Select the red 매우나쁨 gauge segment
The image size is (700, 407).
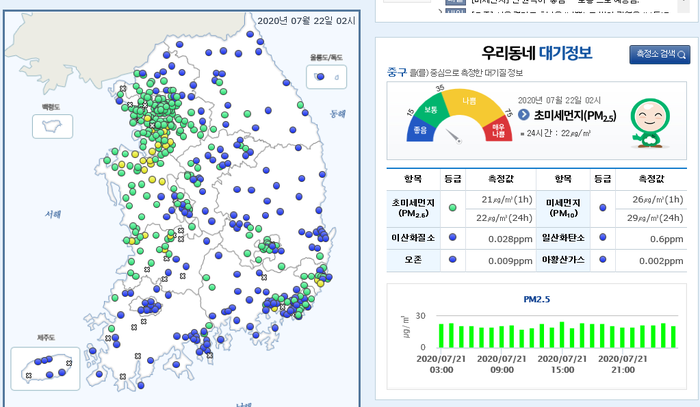497,127
